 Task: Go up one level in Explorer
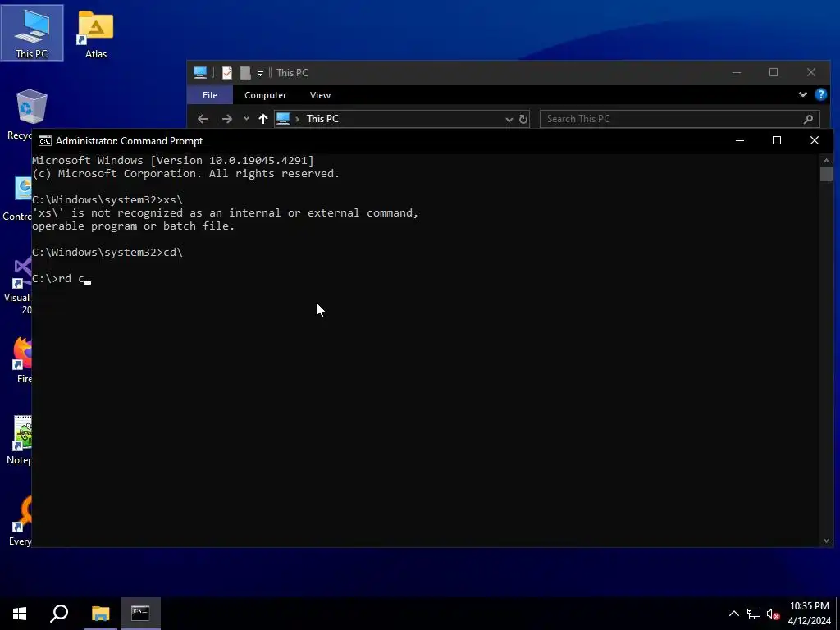pyautogui.click(x=263, y=119)
